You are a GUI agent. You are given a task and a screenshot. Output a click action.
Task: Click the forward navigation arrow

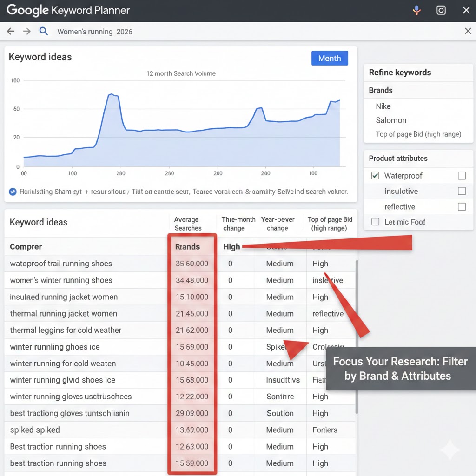(x=26, y=31)
